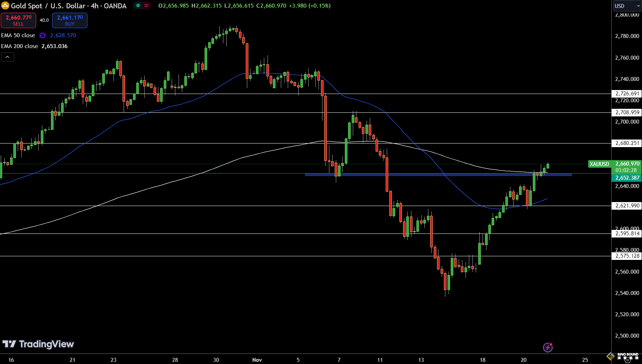Click the TradingView logo

point(38,344)
